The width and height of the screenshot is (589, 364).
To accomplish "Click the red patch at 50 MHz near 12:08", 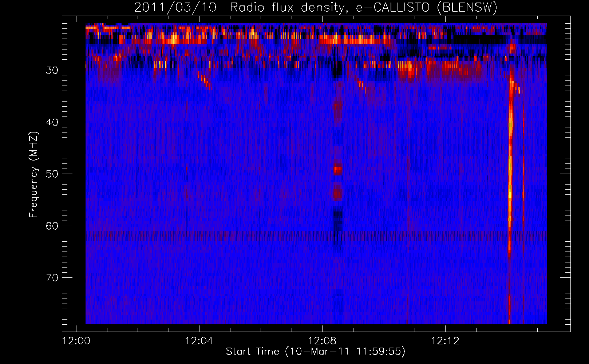I will coord(338,170).
